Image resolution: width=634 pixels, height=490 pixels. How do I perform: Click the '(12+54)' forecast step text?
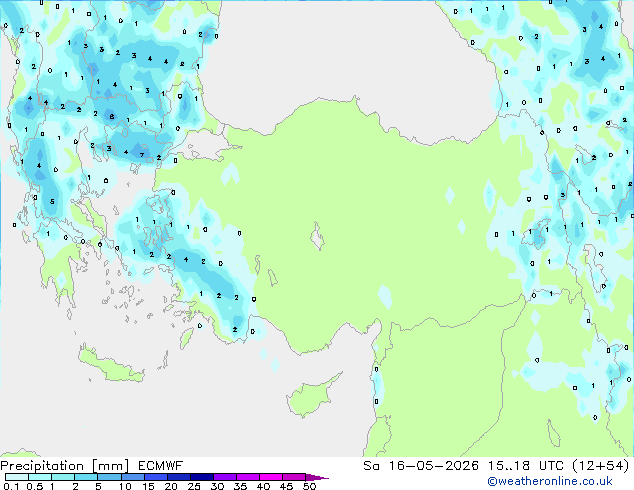coord(600,466)
